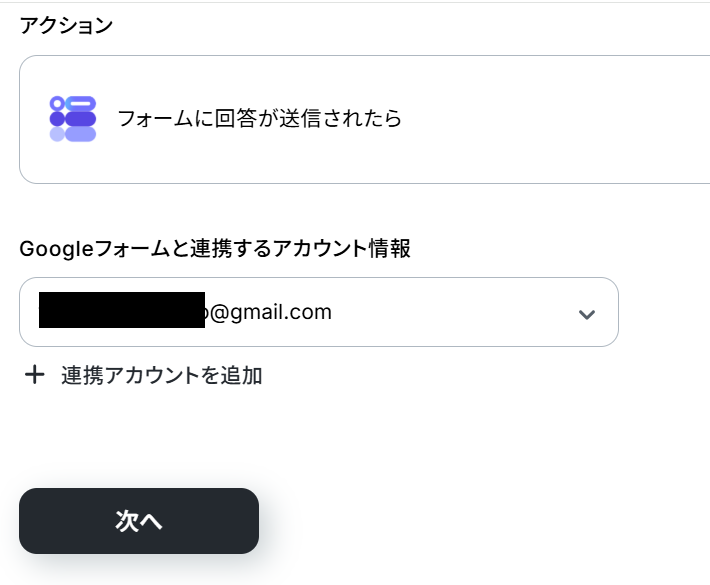Select the @gmail.com text in the combo box
710x585 pixels.
click(x=270, y=312)
